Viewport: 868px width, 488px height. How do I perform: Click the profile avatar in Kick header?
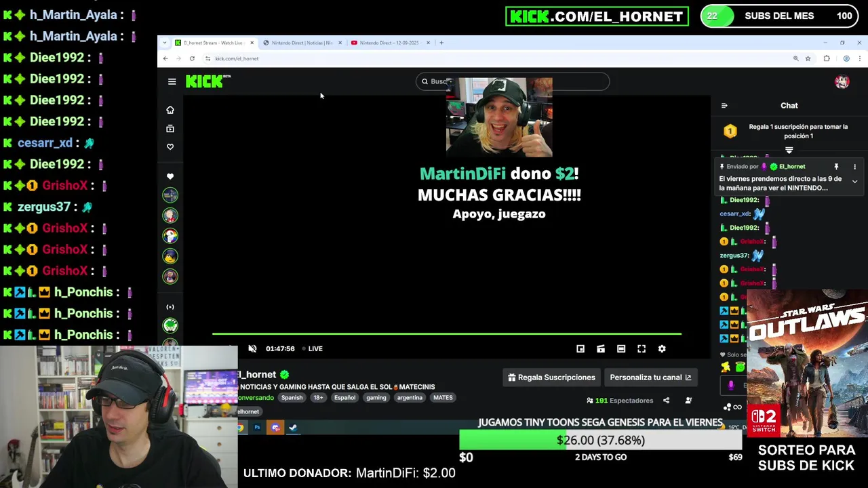(x=842, y=81)
